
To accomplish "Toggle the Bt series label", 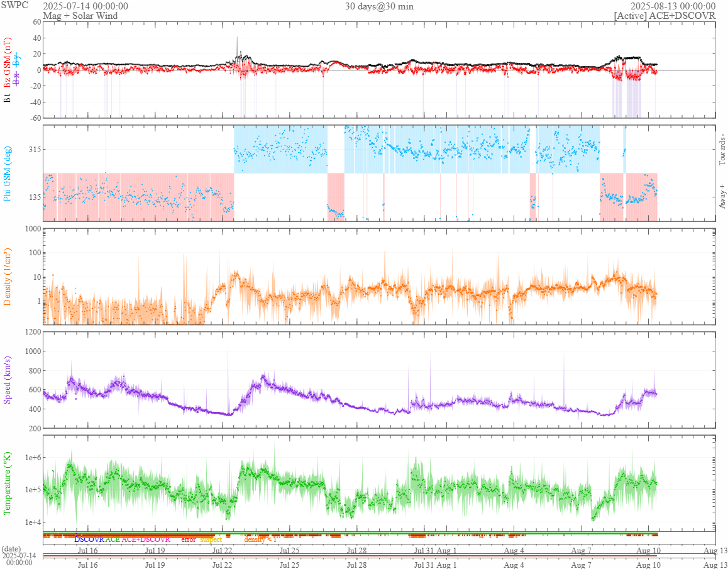I will 7,97.
